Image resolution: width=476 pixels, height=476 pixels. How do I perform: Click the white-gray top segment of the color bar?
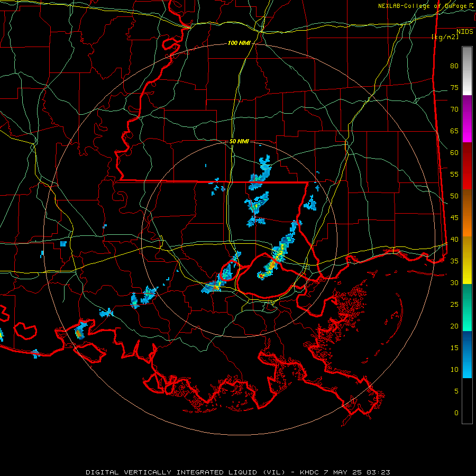click(467, 71)
